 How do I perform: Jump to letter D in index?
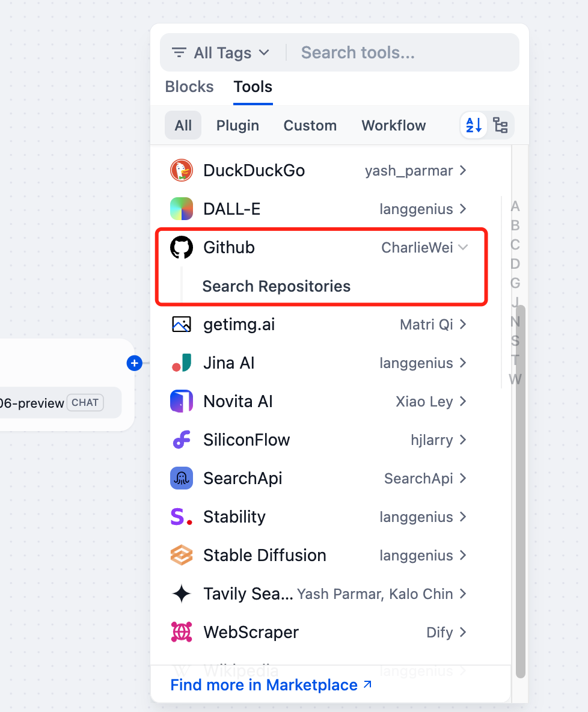click(515, 264)
